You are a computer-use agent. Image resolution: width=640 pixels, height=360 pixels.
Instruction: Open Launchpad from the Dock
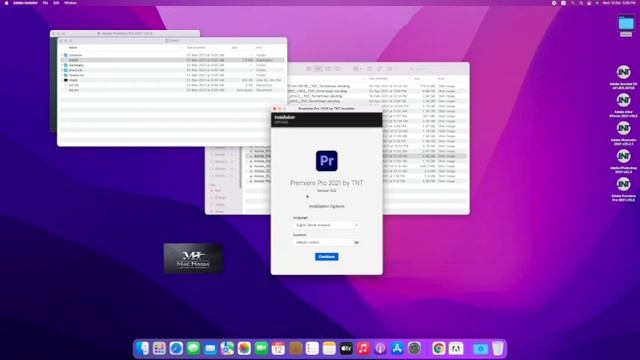coord(159,348)
